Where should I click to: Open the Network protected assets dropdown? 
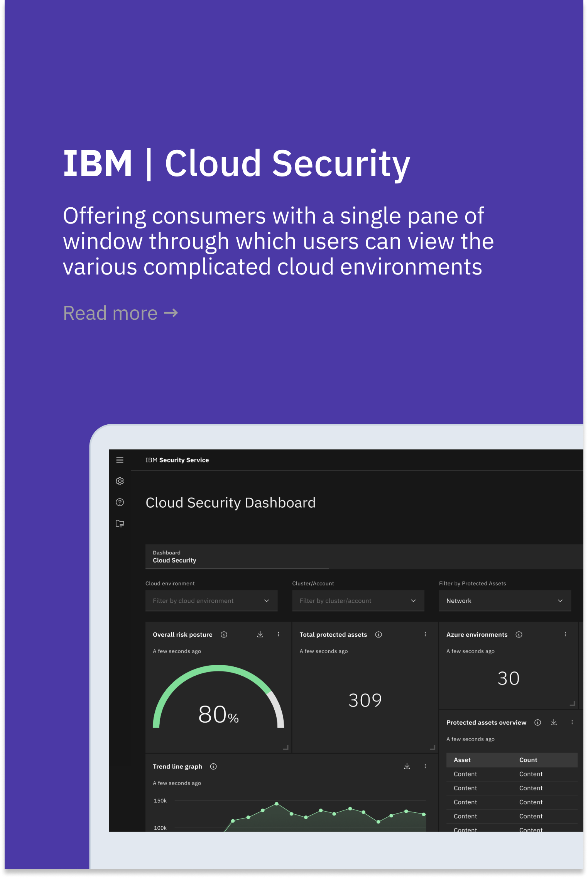[x=505, y=601]
